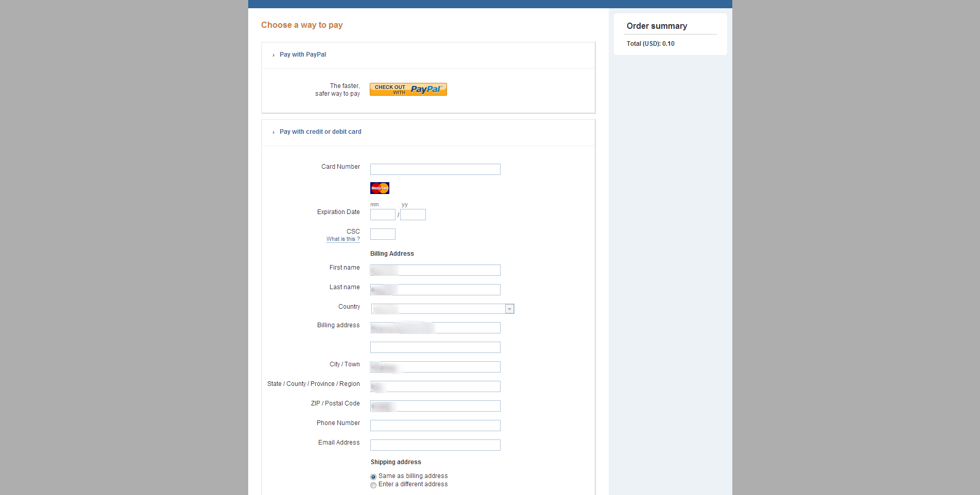Viewport: 980px width, 495px height.
Task: Focus the expiration month mm field
Action: 383,215
